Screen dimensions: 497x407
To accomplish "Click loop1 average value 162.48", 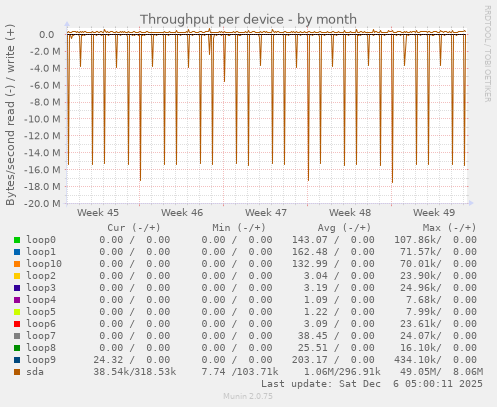I will point(310,252).
